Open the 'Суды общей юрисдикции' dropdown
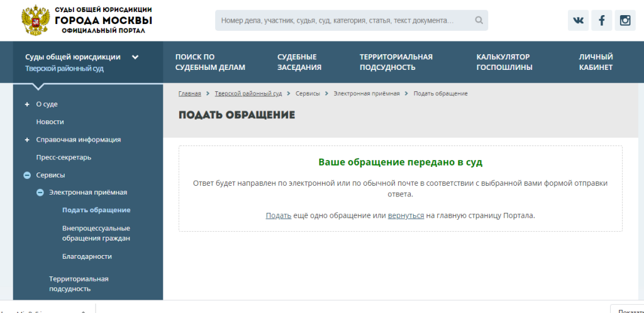The width and height of the screenshot is (644, 313). click(x=135, y=57)
